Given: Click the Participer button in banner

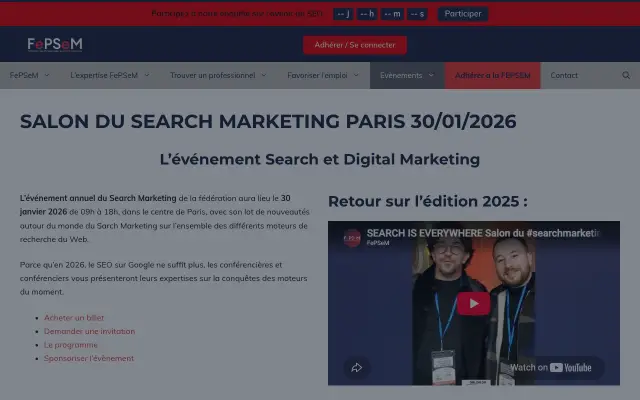Looking at the screenshot, I should tap(463, 14).
